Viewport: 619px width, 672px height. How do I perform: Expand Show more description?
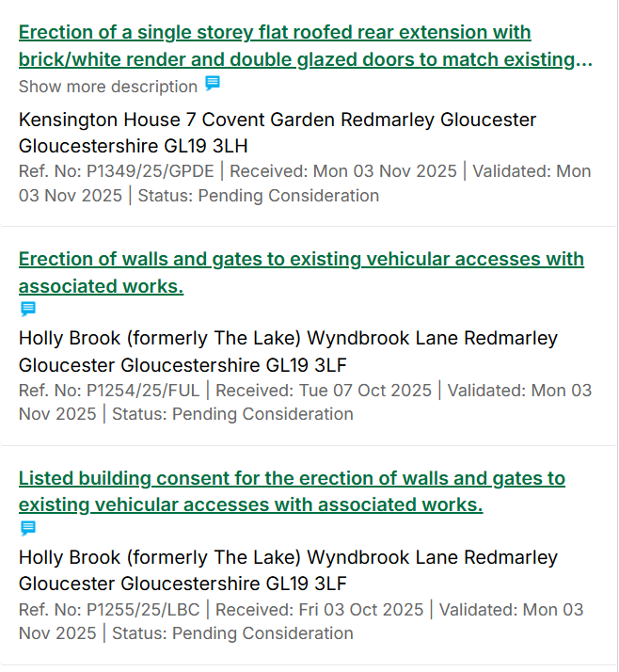[x=107, y=87]
